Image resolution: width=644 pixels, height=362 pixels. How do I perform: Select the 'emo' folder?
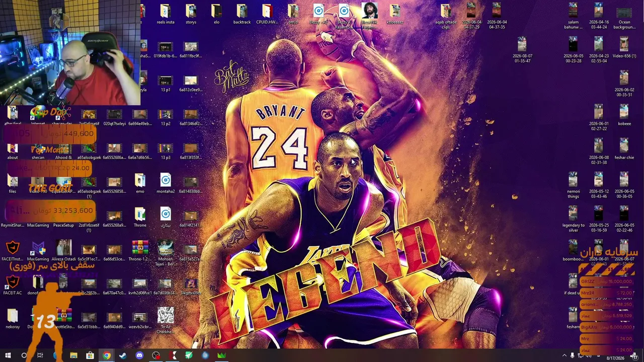click(140, 184)
